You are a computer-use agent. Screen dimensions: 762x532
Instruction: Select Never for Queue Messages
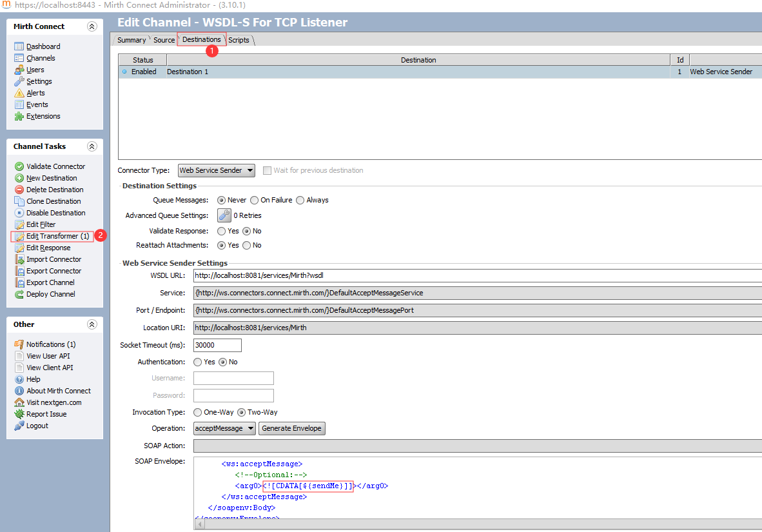pos(221,201)
